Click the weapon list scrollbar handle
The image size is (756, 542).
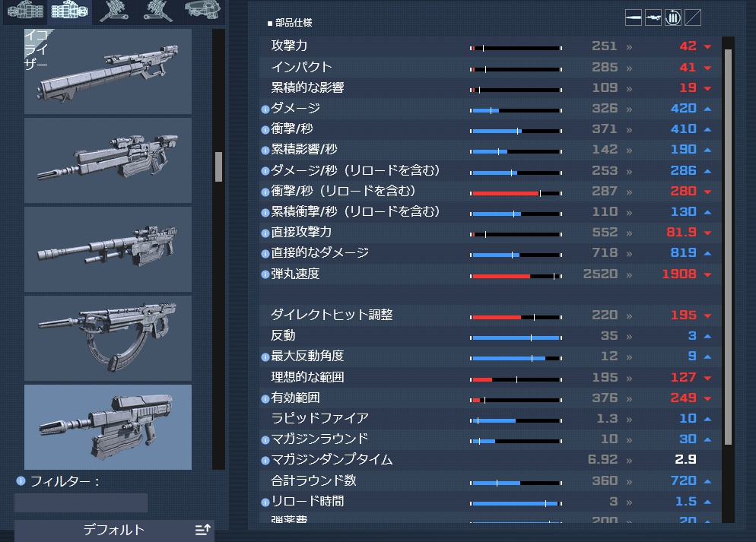pos(219,166)
